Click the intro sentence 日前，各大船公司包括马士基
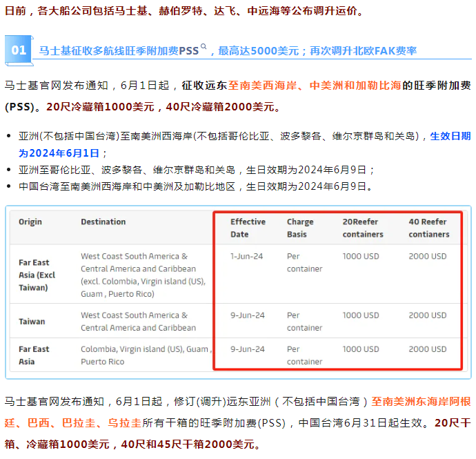Image resolution: width=476 pixels, height=459 pixels. point(184,11)
